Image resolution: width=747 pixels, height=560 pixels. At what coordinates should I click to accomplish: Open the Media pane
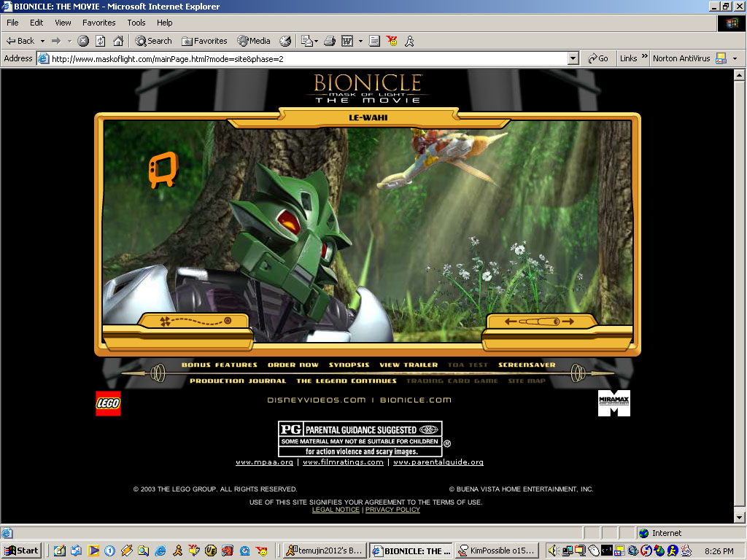(x=254, y=41)
